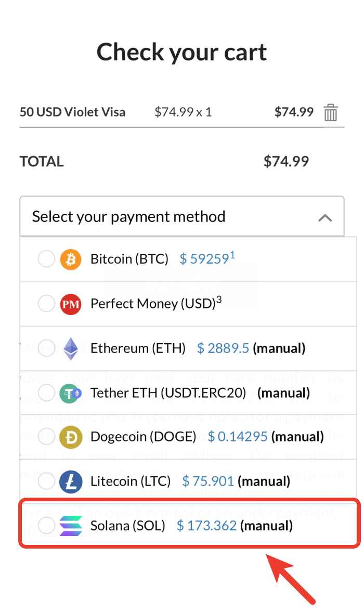Viewport: 364px width, 611px height.
Task: Choose Tether ETH (USDT.ERC20) option
Action: [168, 393]
